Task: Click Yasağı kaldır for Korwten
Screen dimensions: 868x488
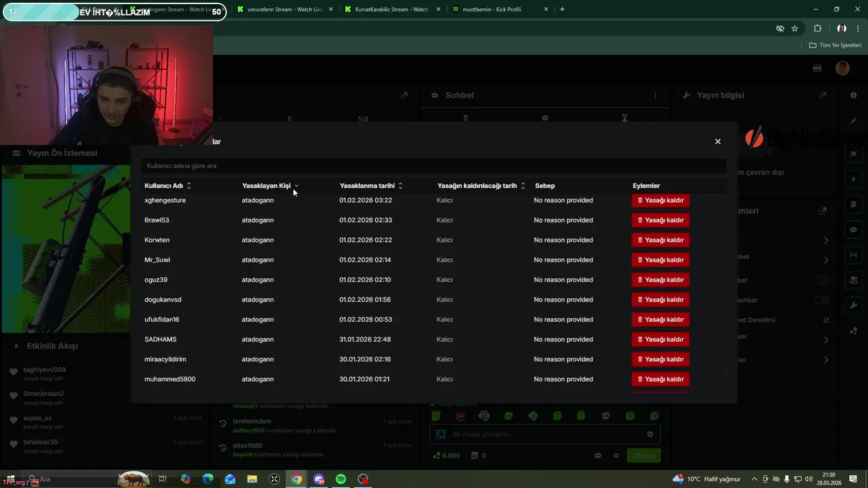Action: pyautogui.click(x=660, y=240)
